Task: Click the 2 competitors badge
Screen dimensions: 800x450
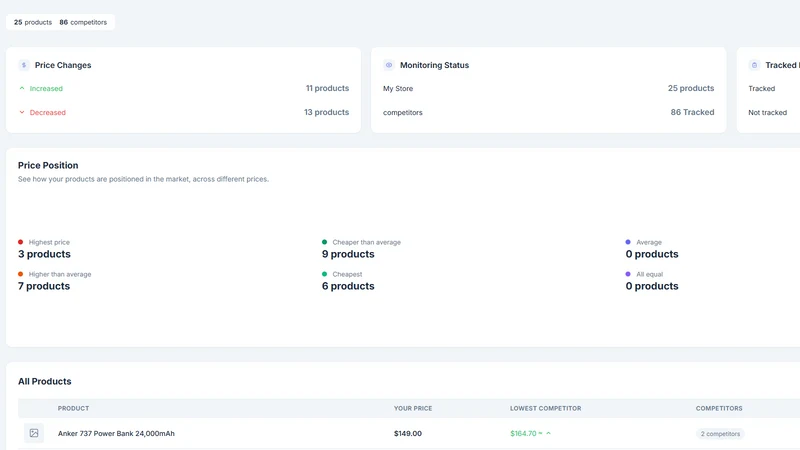Action: pos(720,434)
